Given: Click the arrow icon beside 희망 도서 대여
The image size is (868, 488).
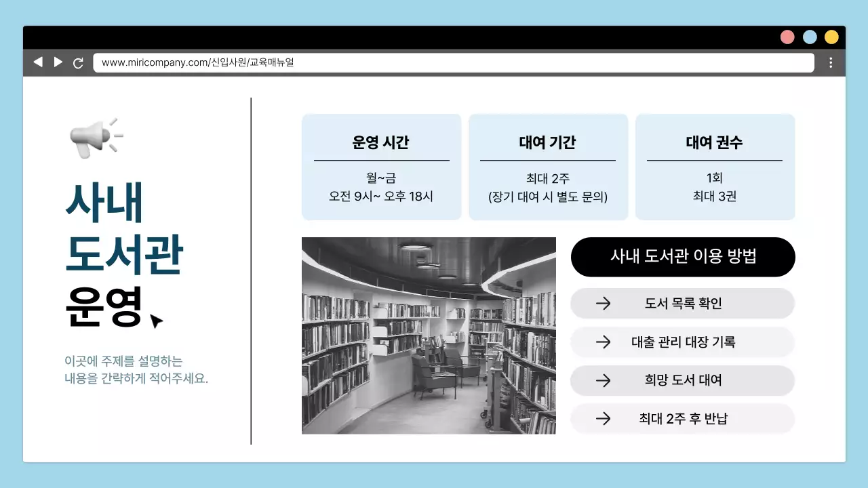Looking at the screenshot, I should pos(602,380).
